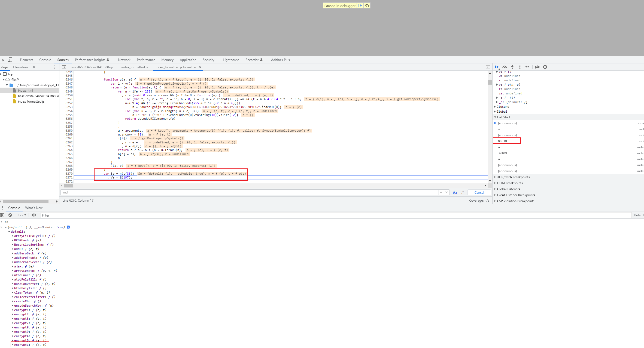Click Step out of current function

coord(520,67)
